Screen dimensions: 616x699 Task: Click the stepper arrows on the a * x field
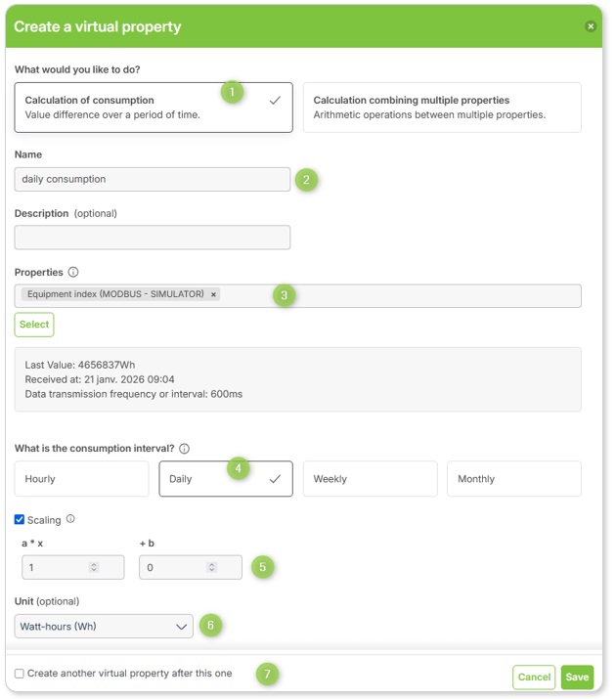click(x=94, y=567)
